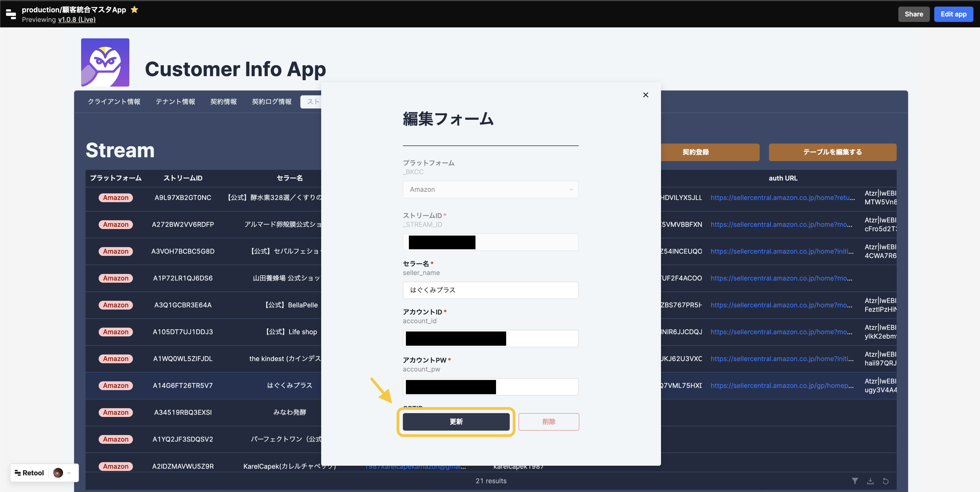The width and height of the screenshot is (980, 492).
Task: Open the Amazon platform dropdown
Action: [x=490, y=189]
